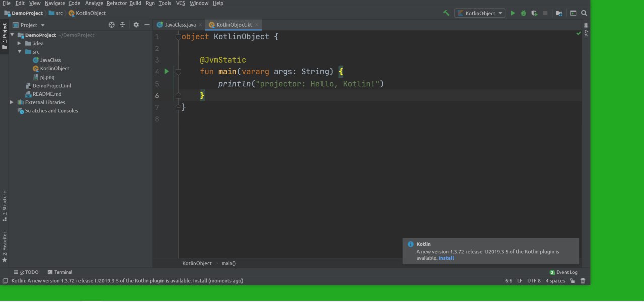644x302 pixels.
Task: Click the grey Stop square in toolbar
Action: point(545,13)
